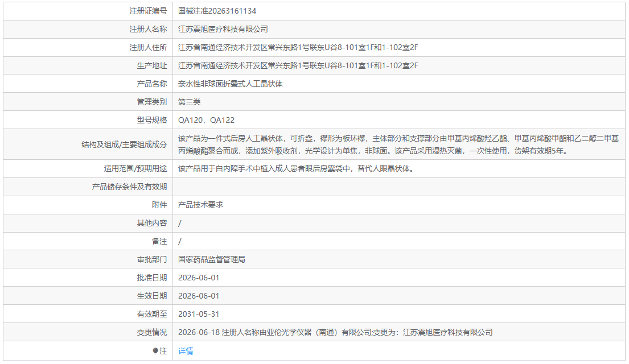
Task: Click the 生产地址 label
Action: coord(152,65)
